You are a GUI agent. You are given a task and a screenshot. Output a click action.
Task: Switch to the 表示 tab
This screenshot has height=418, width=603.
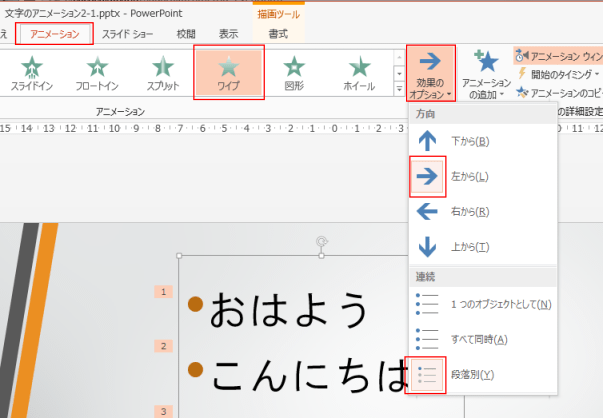click(228, 34)
